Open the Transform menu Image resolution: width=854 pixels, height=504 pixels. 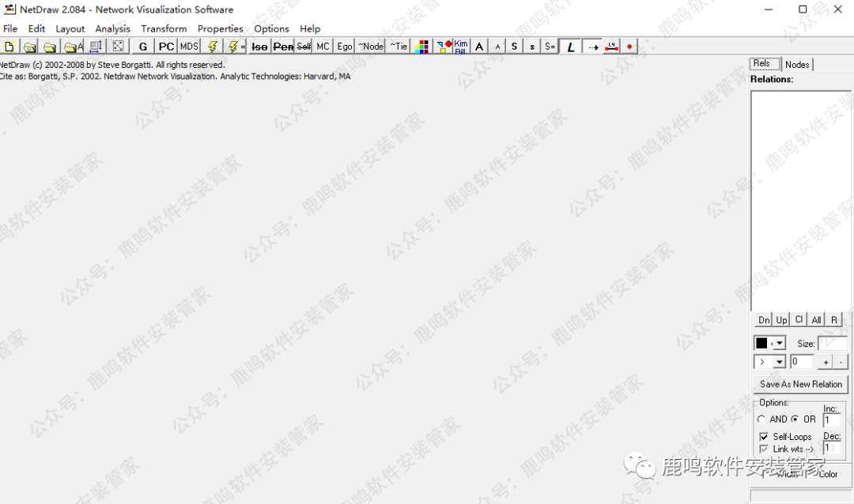pyautogui.click(x=164, y=28)
